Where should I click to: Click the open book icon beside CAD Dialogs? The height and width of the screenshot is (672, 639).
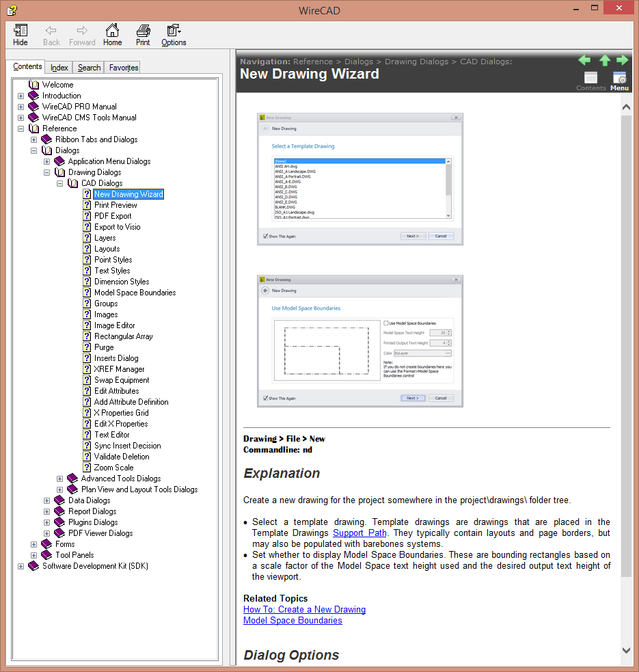point(73,183)
